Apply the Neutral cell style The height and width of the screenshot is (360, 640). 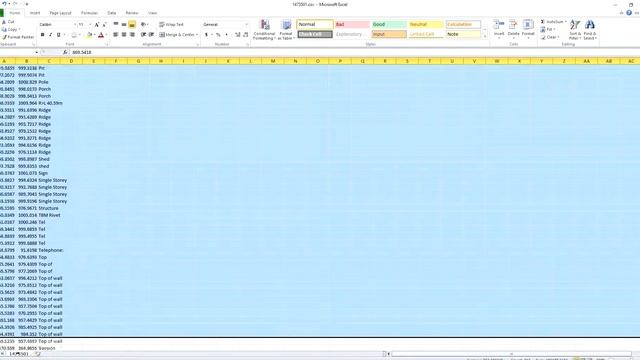[x=426, y=24]
